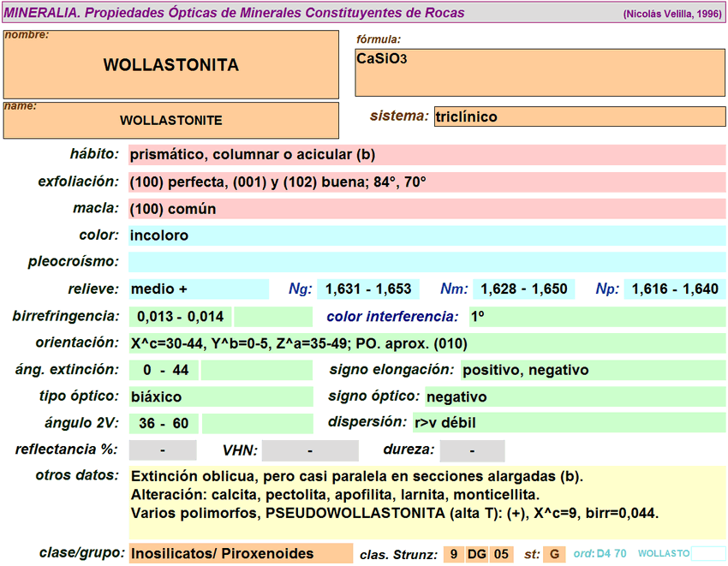Click the birrefringencia value 0,013 - 0,014
Viewport: 728px width, 566px height.
(180, 317)
